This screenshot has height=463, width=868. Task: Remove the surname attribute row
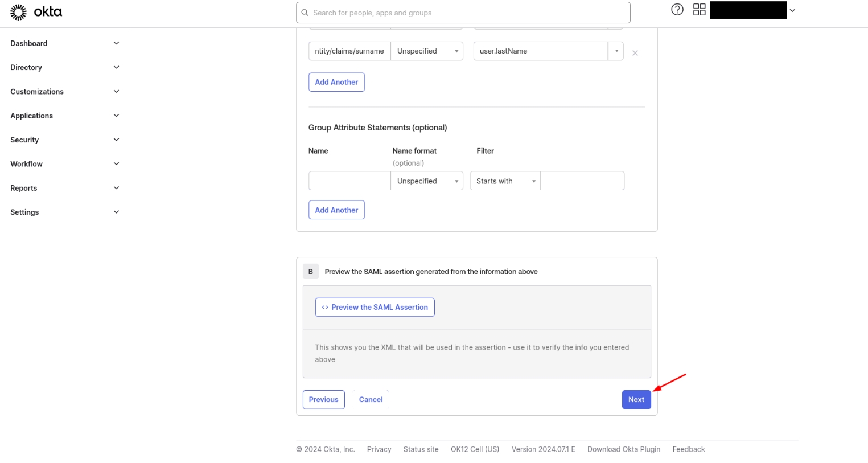point(635,53)
